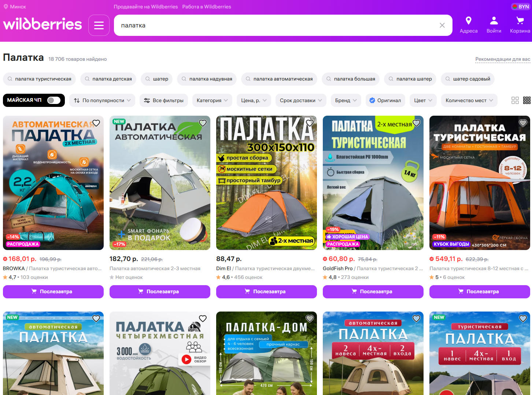Choose the палатка надувная suggestion chip
The height and width of the screenshot is (395, 532).
[x=207, y=79]
